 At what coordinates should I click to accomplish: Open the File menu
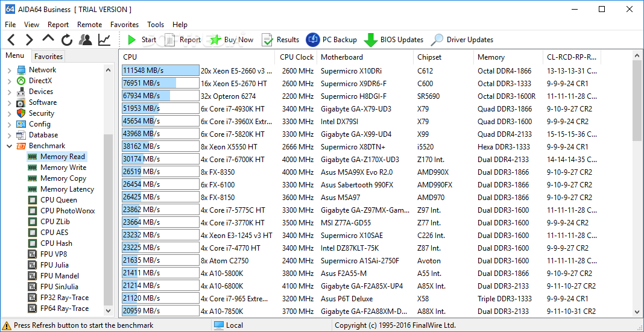(10, 25)
